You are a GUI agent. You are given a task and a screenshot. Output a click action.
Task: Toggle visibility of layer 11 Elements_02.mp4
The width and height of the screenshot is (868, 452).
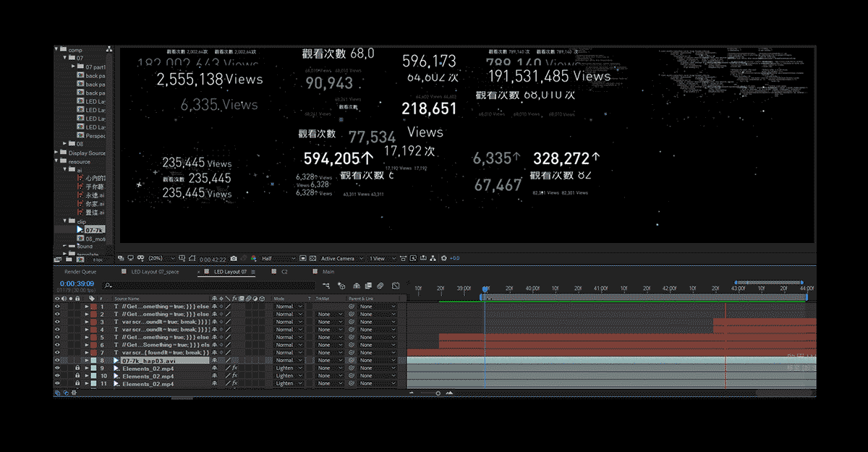coord(58,383)
